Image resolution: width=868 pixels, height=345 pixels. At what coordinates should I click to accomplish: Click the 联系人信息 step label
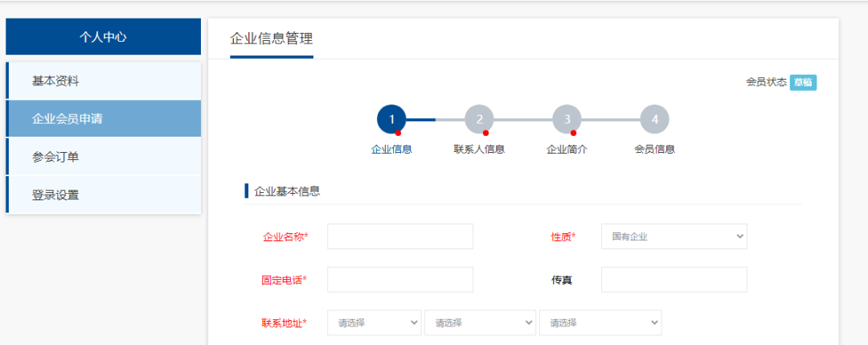tap(479, 149)
